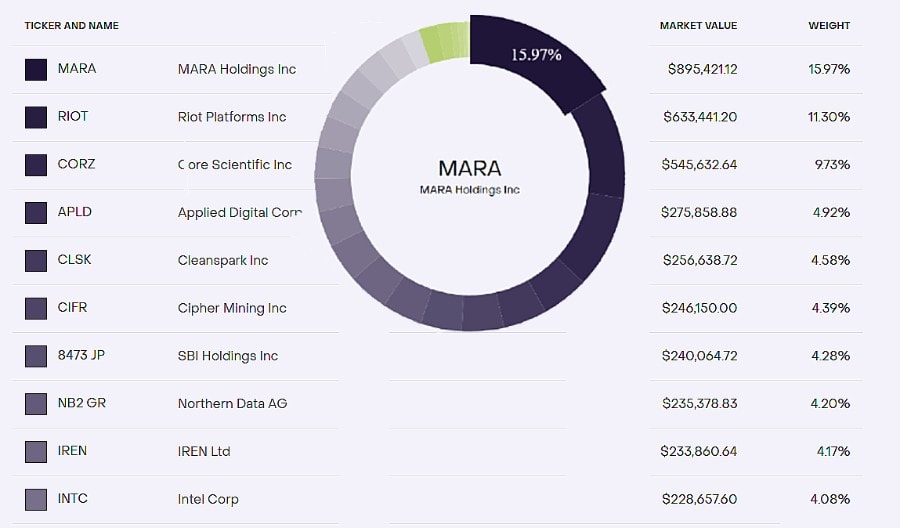900x528 pixels.
Task: Select the INTC ticker text
Action: point(73,498)
